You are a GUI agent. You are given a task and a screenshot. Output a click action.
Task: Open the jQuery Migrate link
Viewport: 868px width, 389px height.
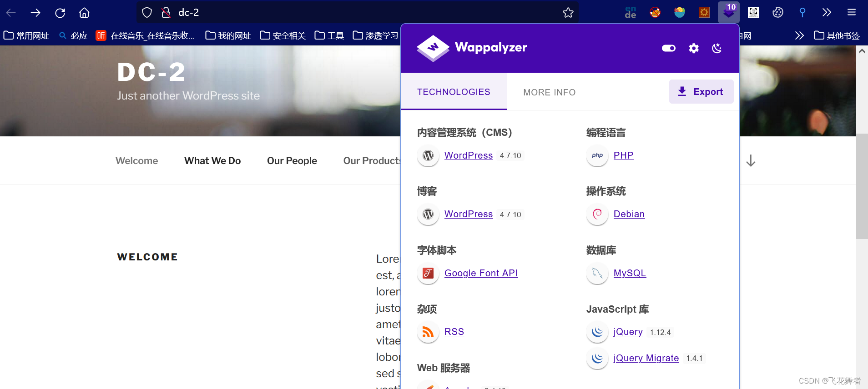(646, 358)
